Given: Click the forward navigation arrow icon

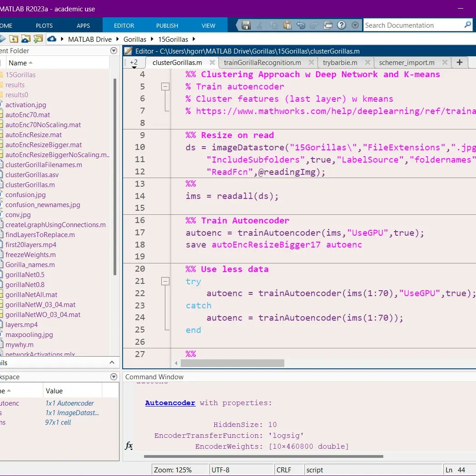Looking at the screenshot, I should coord(2,39).
